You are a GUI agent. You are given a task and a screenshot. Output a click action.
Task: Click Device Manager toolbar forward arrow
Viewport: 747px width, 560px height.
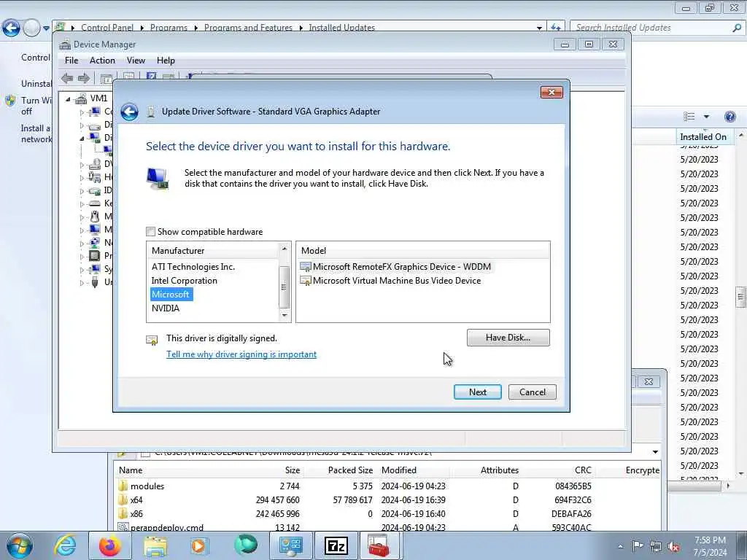[84, 78]
